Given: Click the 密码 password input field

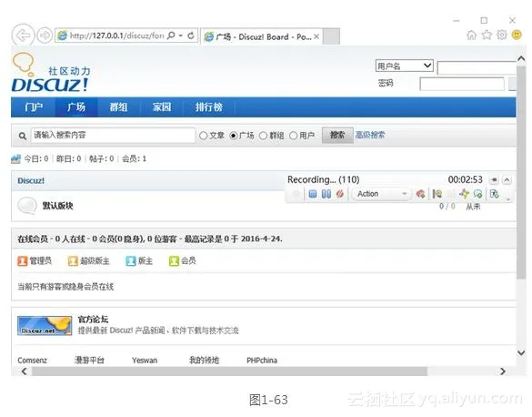Looking at the screenshot, I should click(x=462, y=84).
